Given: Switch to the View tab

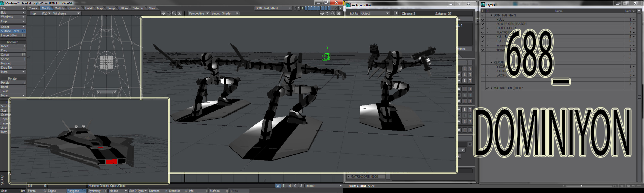Looking at the screenshot, I should [x=152, y=8].
